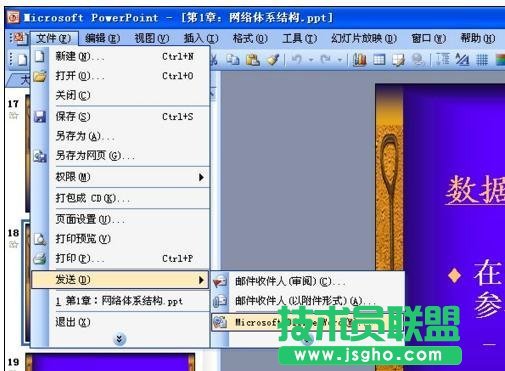Open the 插入 (Insert) menu
The width and height of the screenshot is (505, 371).
201,39
